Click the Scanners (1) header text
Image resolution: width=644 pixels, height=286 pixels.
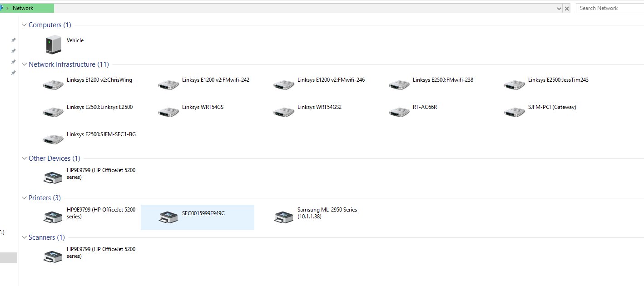tap(47, 237)
